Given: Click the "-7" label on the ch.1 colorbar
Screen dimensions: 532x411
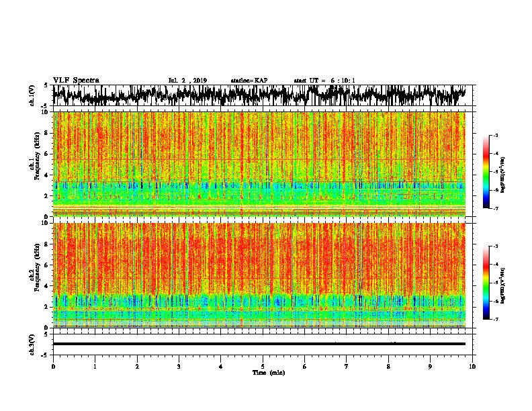Looking at the screenshot, I should click(x=495, y=208).
